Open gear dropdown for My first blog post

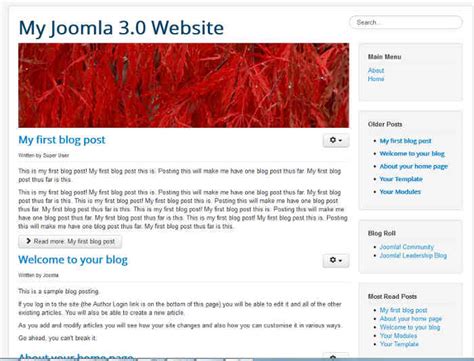click(x=336, y=140)
